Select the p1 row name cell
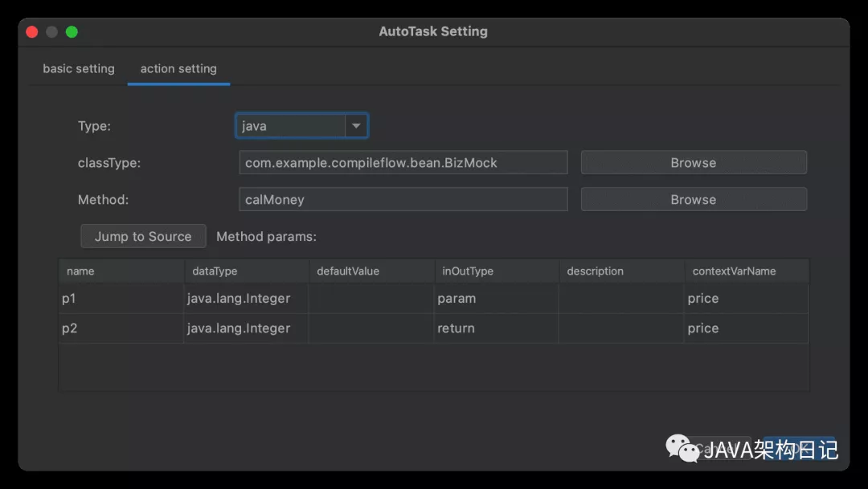 pyautogui.click(x=121, y=299)
